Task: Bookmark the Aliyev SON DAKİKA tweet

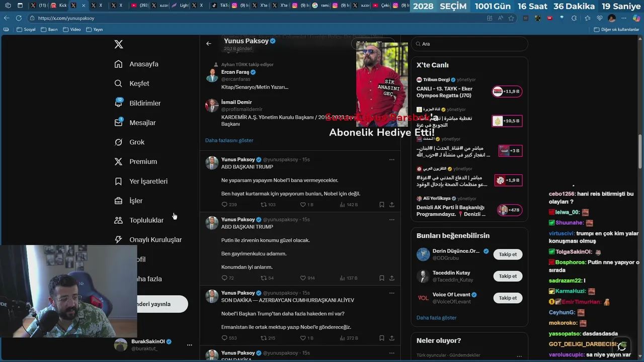Action: point(382,338)
